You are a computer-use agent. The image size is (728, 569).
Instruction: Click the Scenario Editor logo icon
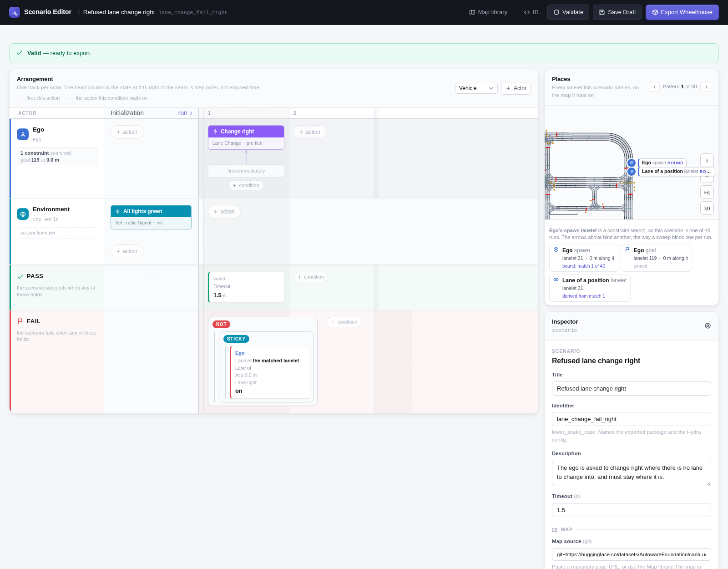[x=15, y=12]
